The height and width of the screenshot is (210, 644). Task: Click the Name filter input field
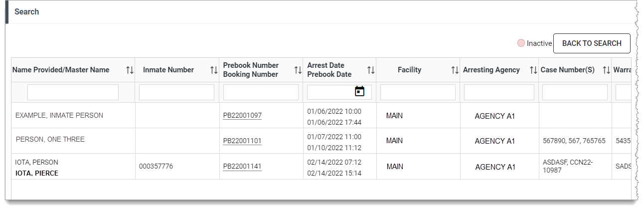point(73,92)
